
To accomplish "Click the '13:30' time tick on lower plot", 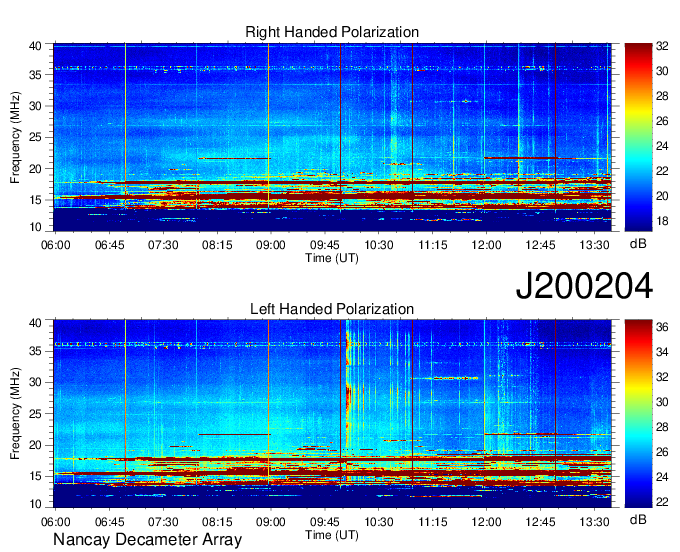I will coord(594,521).
